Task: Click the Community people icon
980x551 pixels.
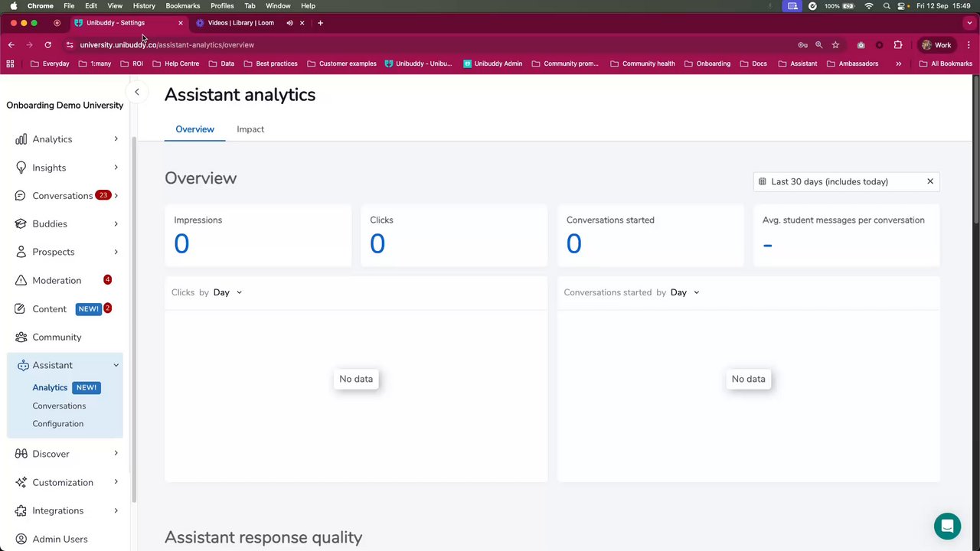Action: click(21, 337)
